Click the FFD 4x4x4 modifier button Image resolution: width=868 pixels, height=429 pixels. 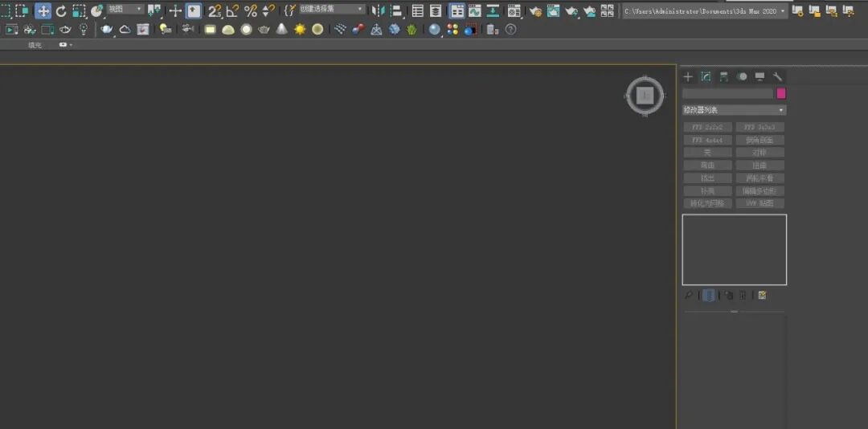click(x=708, y=140)
